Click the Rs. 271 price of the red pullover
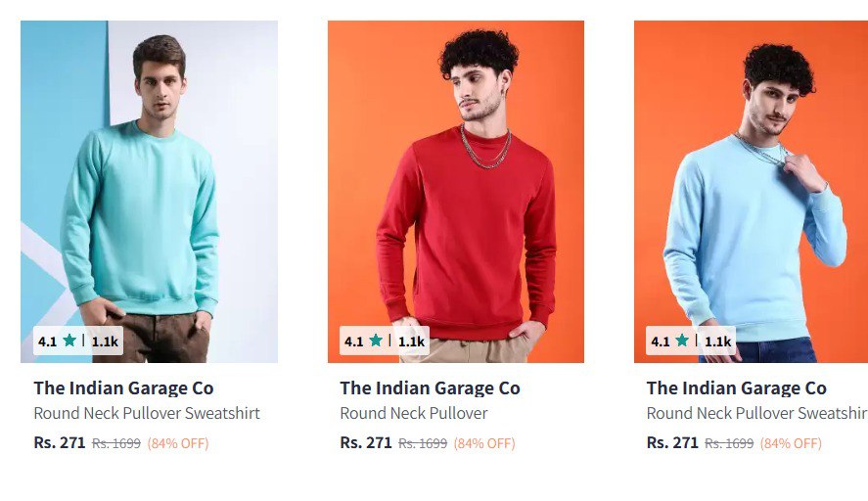 (x=366, y=443)
